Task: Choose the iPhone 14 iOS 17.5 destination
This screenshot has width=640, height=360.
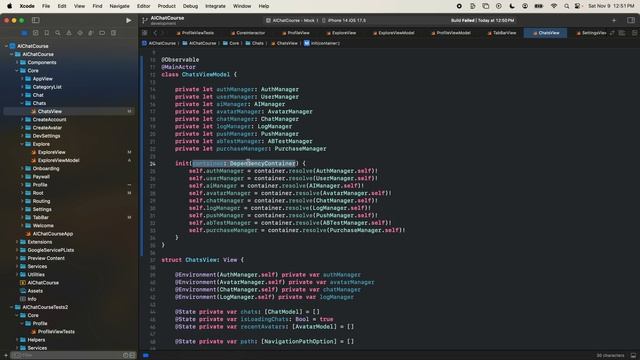Action: point(344,20)
